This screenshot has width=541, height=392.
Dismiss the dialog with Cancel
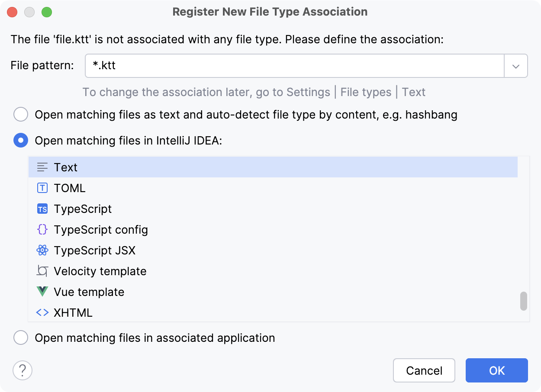[424, 370]
